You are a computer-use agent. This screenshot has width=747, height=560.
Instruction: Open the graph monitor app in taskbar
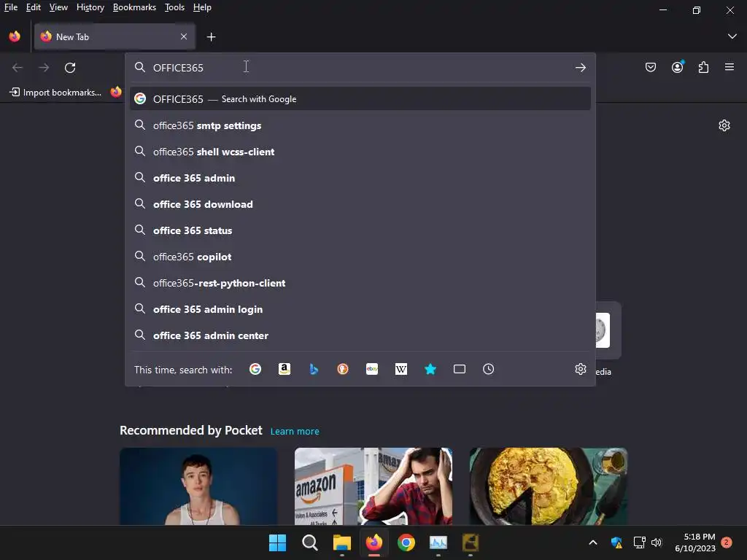438,542
